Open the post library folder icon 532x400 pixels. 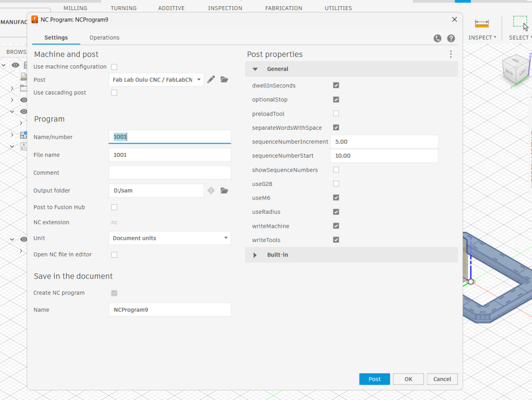pos(224,79)
